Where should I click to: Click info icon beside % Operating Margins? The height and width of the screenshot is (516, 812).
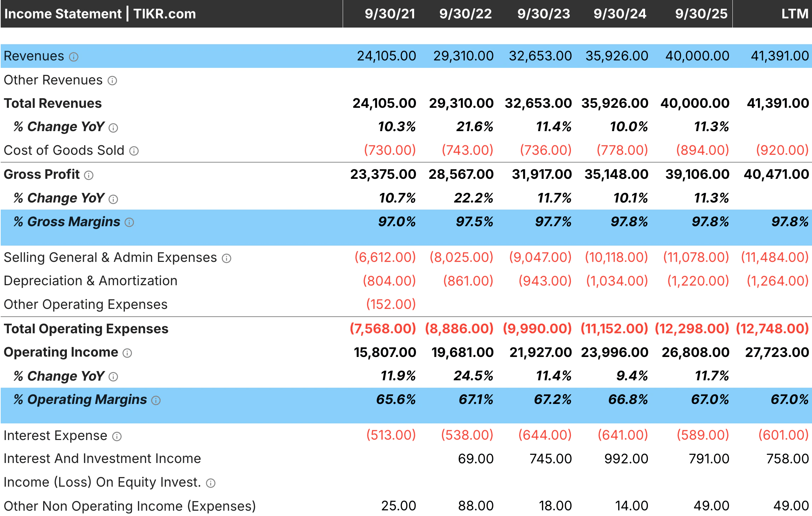pyautogui.click(x=156, y=400)
